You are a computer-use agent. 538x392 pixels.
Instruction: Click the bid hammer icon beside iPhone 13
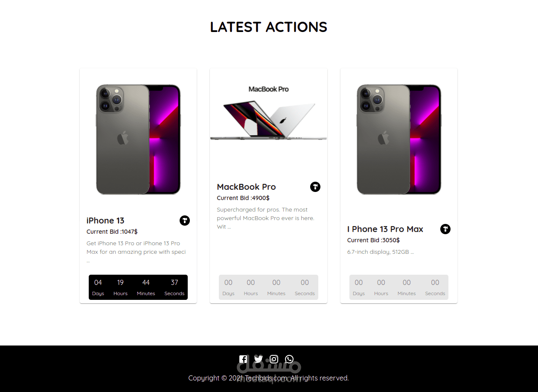tap(185, 221)
